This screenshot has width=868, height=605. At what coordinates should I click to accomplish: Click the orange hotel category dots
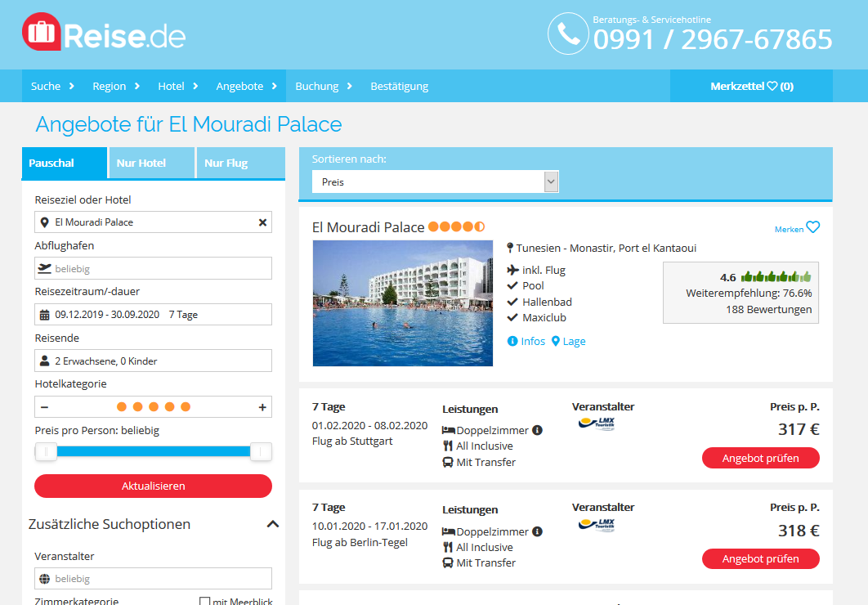(x=154, y=407)
